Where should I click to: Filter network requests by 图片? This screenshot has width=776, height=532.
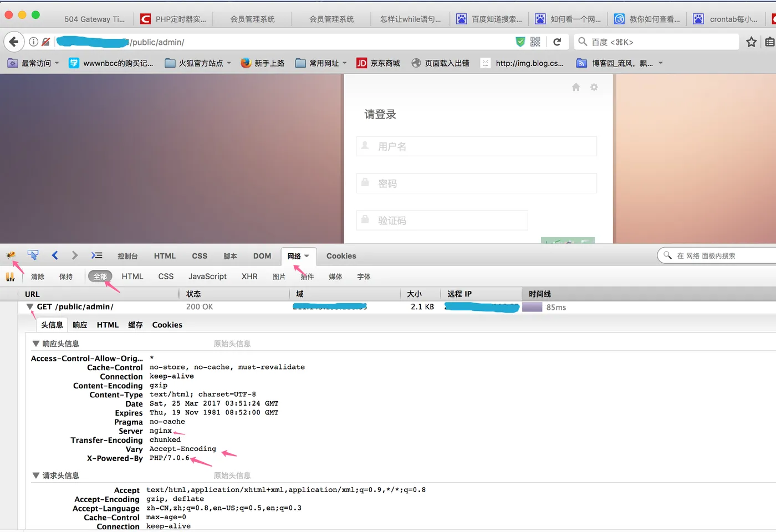tap(279, 277)
